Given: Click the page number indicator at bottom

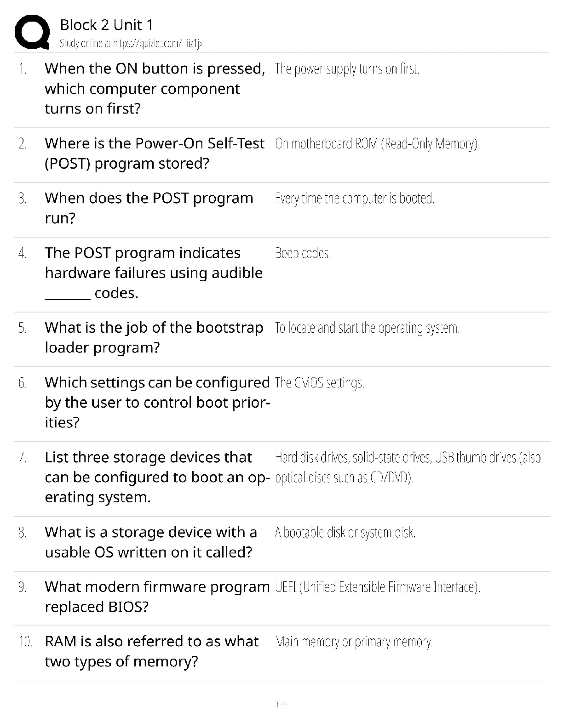Looking at the screenshot, I should pos(281,705).
